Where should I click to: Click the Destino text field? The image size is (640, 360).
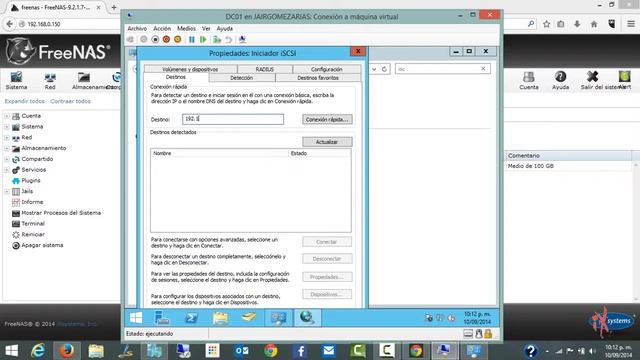click(233, 119)
